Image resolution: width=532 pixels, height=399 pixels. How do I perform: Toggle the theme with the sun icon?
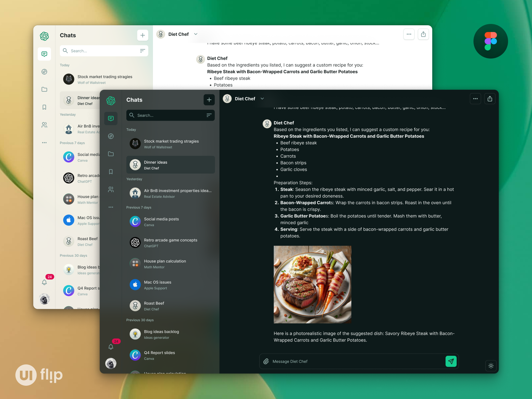click(x=491, y=366)
